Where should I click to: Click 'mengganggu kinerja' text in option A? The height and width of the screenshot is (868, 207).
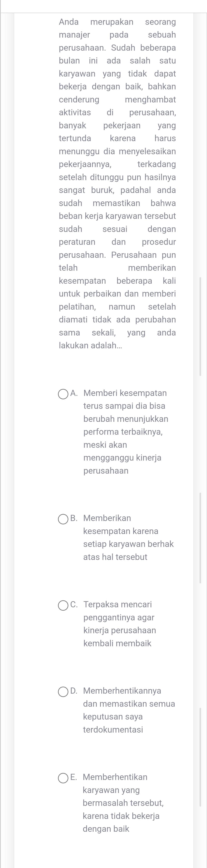coord(122,458)
